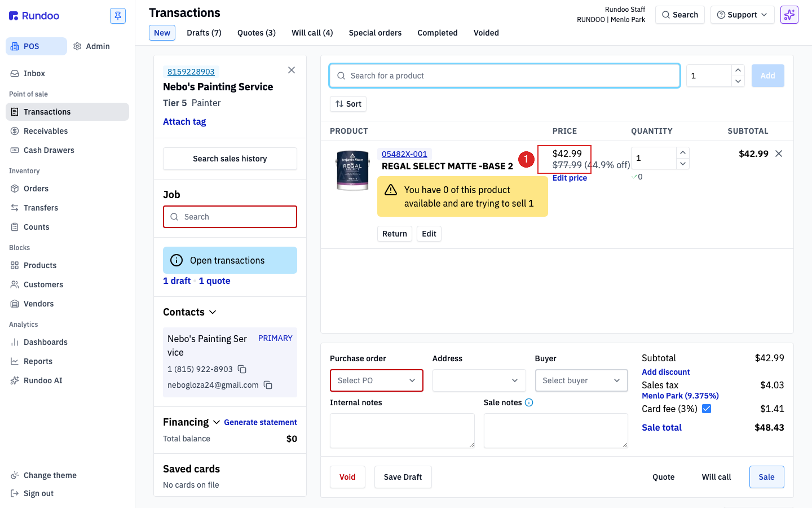Click the Sale notes text area
The height and width of the screenshot is (508, 812).
[x=556, y=431]
